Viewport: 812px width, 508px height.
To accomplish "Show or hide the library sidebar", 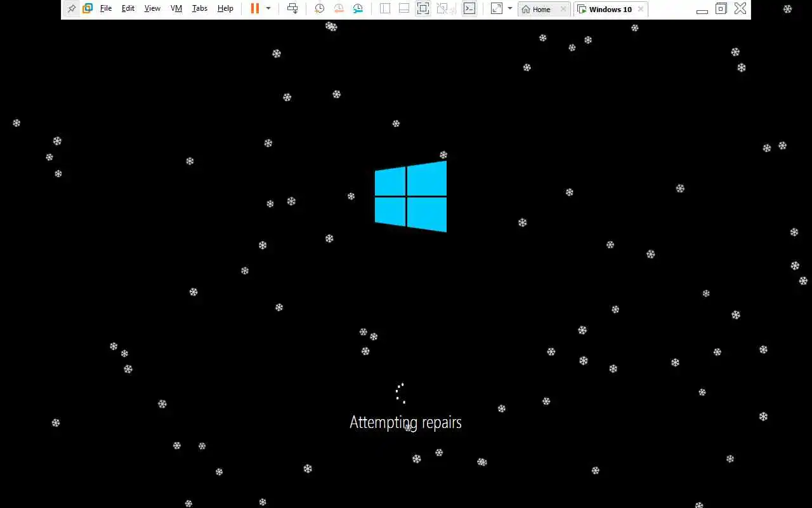I will (x=385, y=9).
